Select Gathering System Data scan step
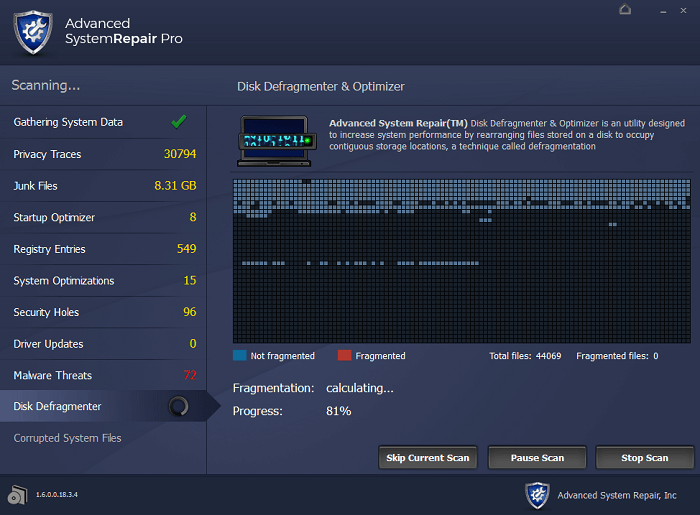700x515 pixels. (103, 122)
